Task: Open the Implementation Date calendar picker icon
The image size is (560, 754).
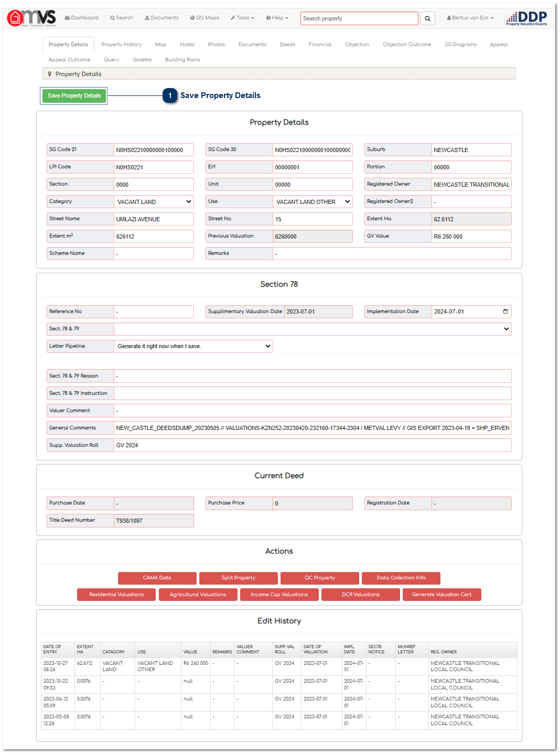Action: pos(505,311)
